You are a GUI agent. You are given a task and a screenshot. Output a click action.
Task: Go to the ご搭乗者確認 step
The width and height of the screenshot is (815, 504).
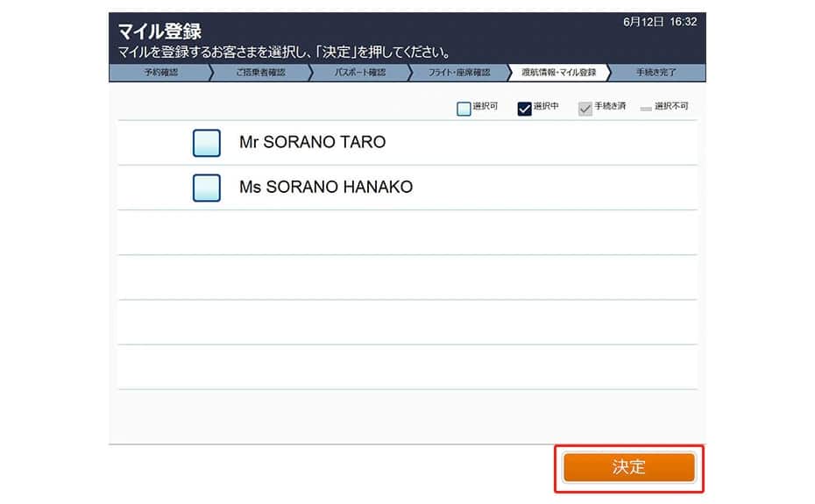(x=260, y=72)
